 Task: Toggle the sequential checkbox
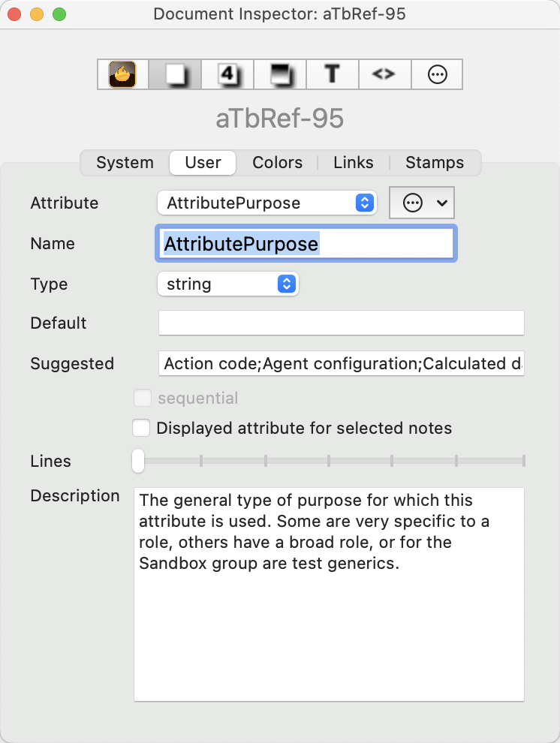pyautogui.click(x=142, y=399)
